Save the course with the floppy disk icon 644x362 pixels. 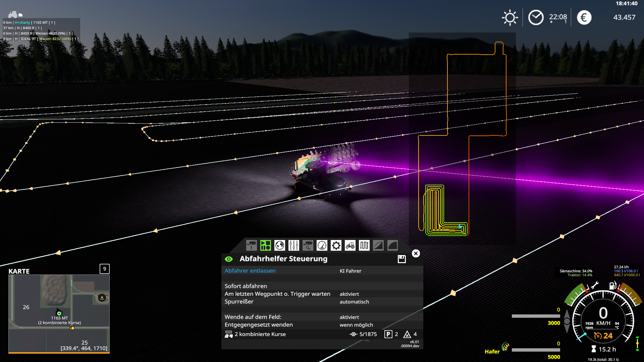click(401, 259)
